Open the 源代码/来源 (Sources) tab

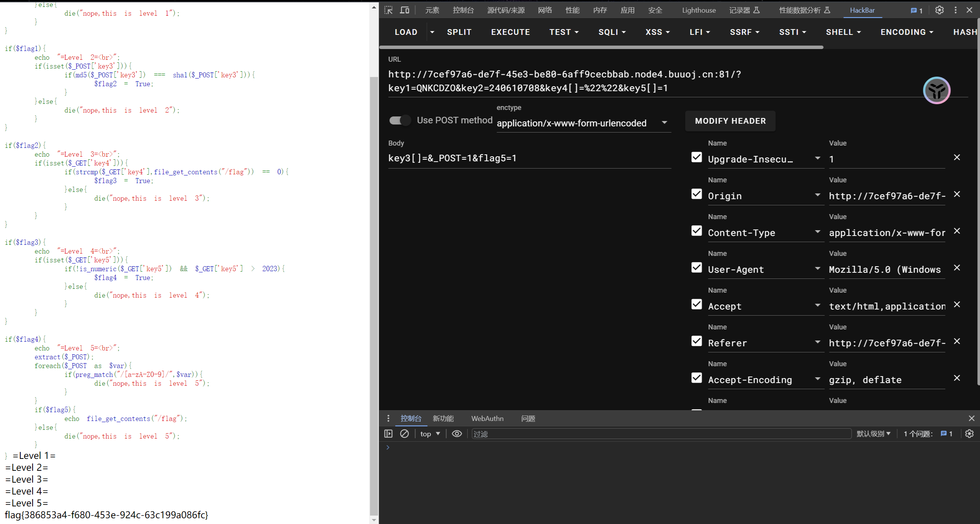pyautogui.click(x=506, y=10)
